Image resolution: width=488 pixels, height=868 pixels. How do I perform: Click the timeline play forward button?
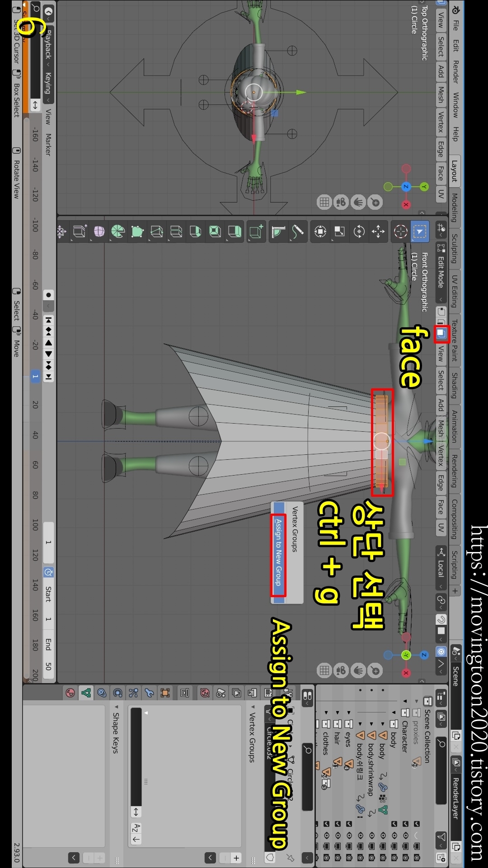(x=48, y=354)
